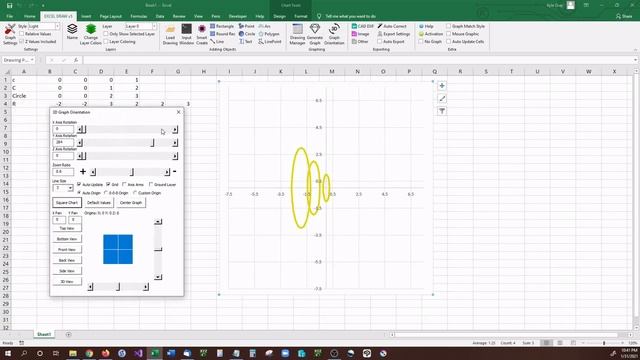Click the Other export option
Image resolution: width=640 pixels, height=360 pixels.
click(x=360, y=42)
